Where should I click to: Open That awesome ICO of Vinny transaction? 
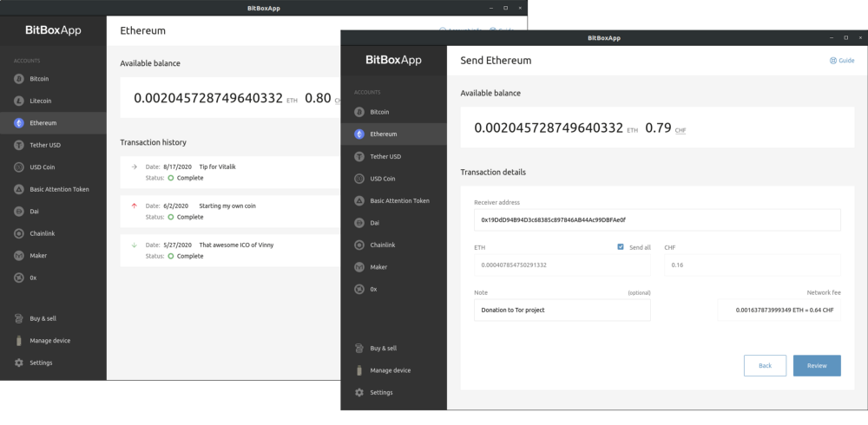point(230,250)
